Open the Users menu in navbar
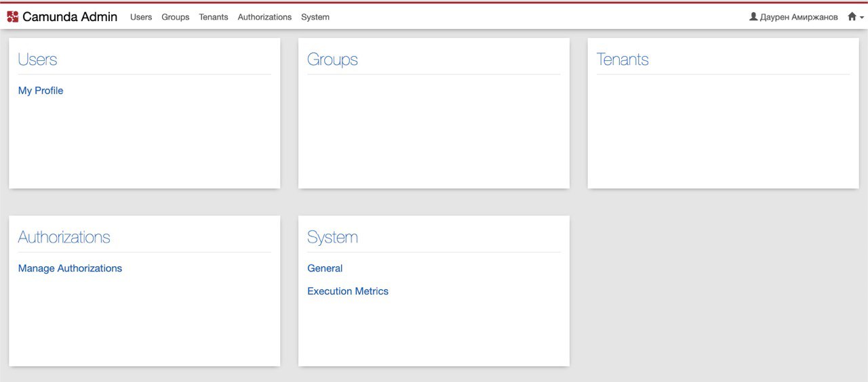Viewport: 868px width, 382px height. pos(141,17)
